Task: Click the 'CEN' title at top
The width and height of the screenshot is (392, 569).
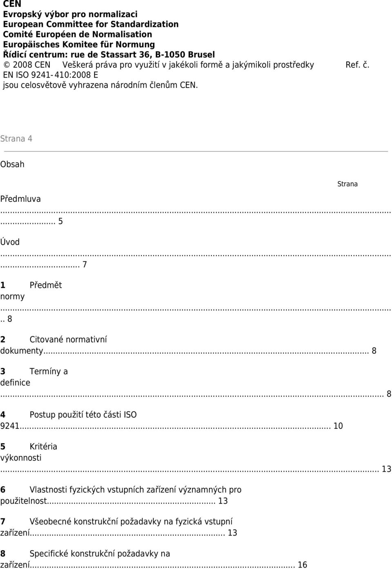Action: coord(12,4)
